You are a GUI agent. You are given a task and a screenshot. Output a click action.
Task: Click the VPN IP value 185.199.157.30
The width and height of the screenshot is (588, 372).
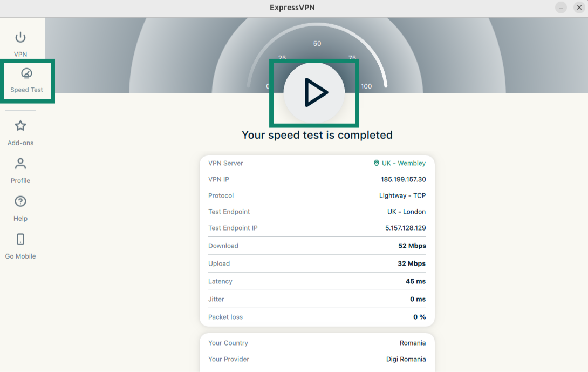click(403, 179)
